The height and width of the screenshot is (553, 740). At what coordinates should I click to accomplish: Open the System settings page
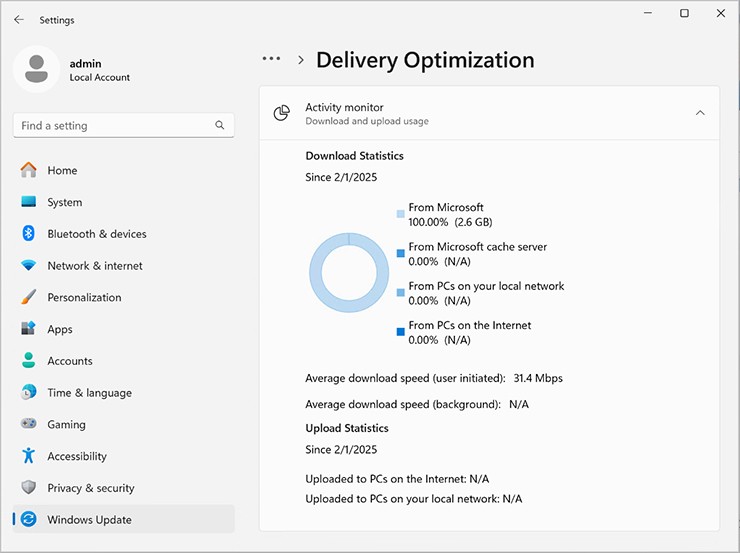coord(64,202)
